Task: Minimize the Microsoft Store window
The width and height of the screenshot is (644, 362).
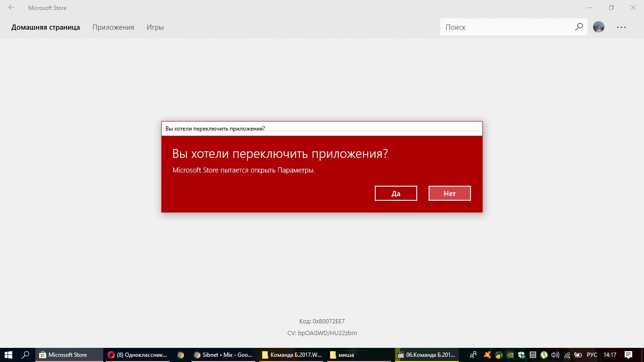Action: 590,8
